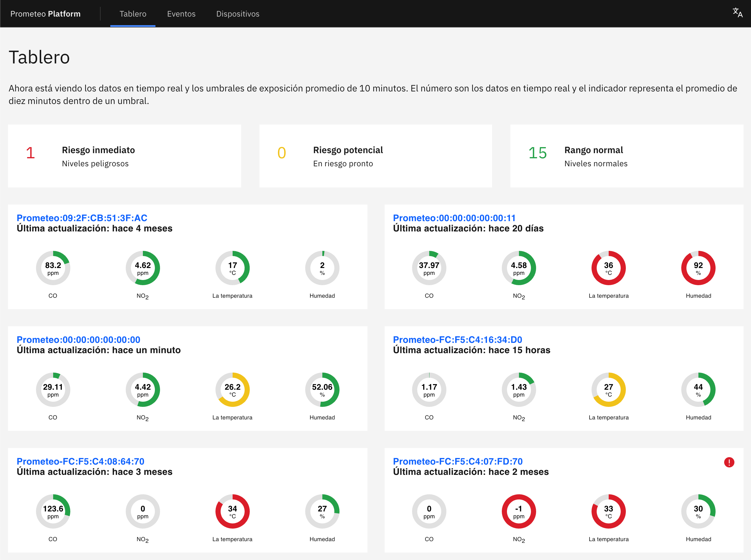
Task: Click 'Niveles peligrosos' subtitle
Action: click(95, 164)
